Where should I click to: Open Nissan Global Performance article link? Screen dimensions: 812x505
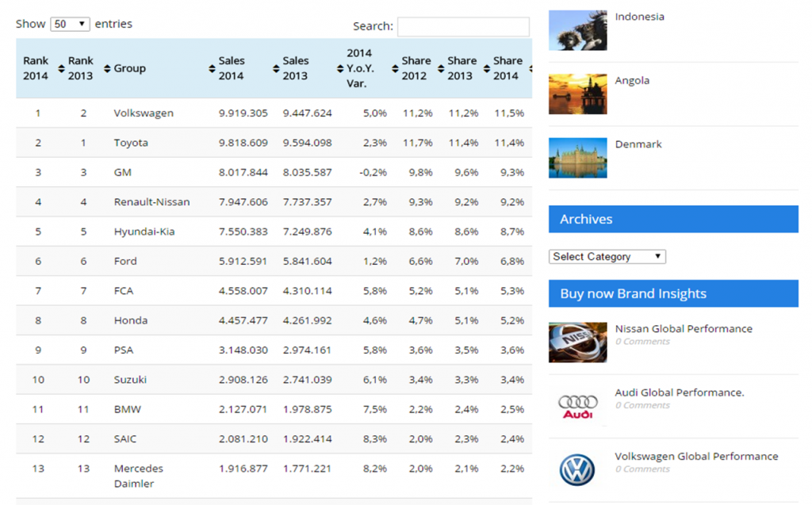684,328
